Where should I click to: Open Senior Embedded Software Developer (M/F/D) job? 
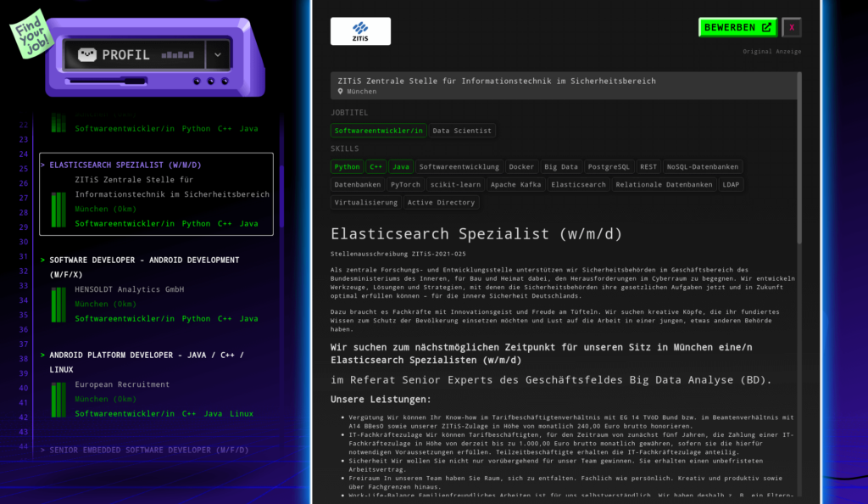point(149,451)
